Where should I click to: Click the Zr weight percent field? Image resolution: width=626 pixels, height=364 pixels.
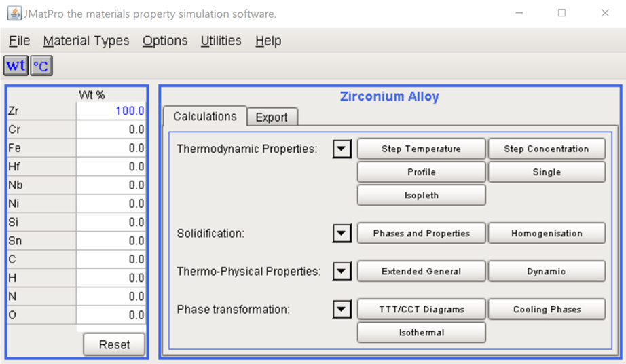(x=111, y=111)
